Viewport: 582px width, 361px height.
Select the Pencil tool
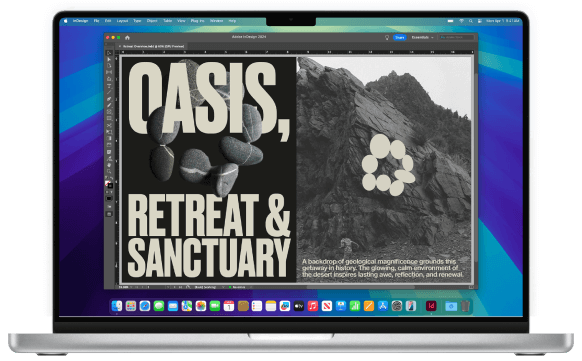click(109, 105)
